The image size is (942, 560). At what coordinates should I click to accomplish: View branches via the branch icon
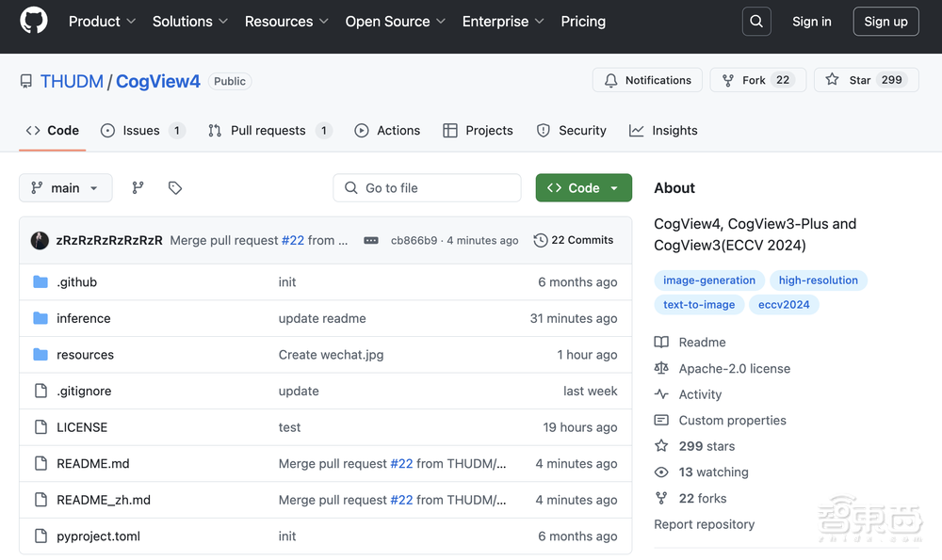pyautogui.click(x=138, y=188)
